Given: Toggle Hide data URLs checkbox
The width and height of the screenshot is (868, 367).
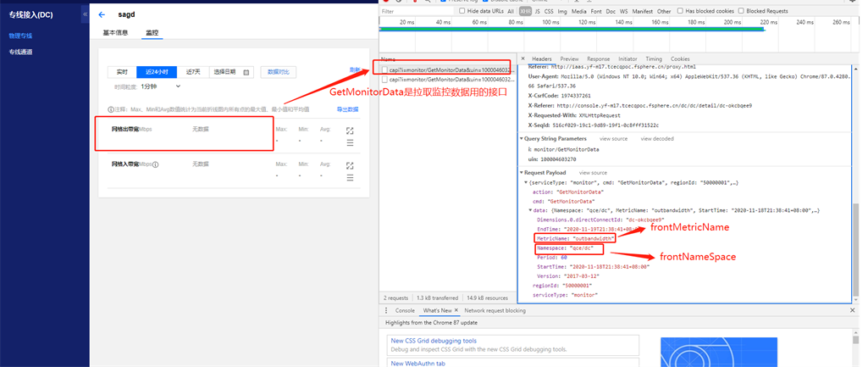Looking at the screenshot, I should coord(462,11).
